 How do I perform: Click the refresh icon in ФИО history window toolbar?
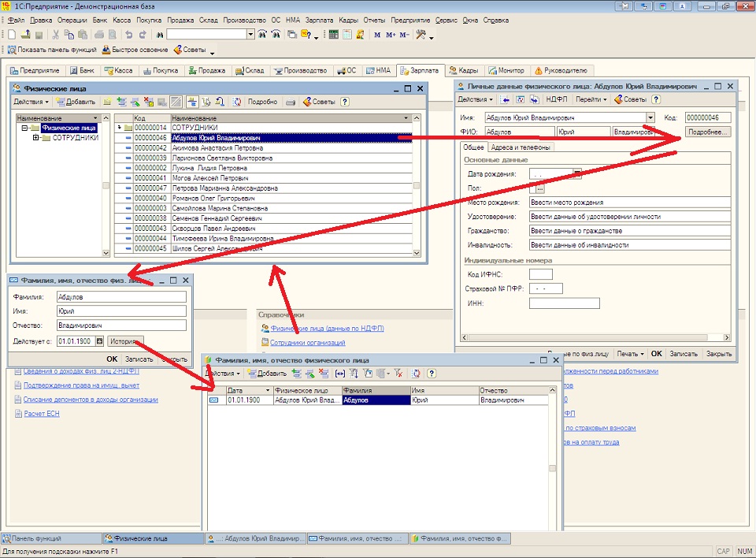click(x=416, y=373)
